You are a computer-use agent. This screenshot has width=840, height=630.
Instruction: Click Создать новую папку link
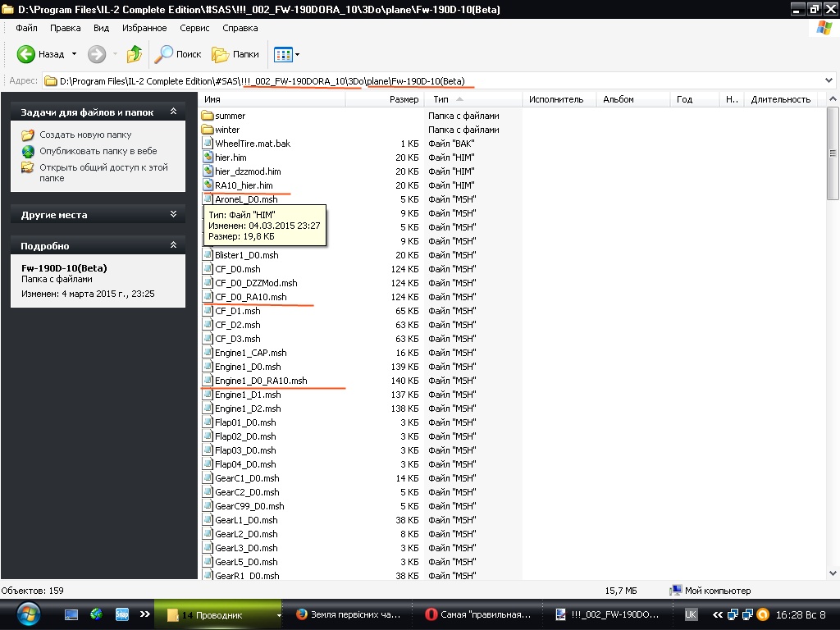[x=85, y=135]
